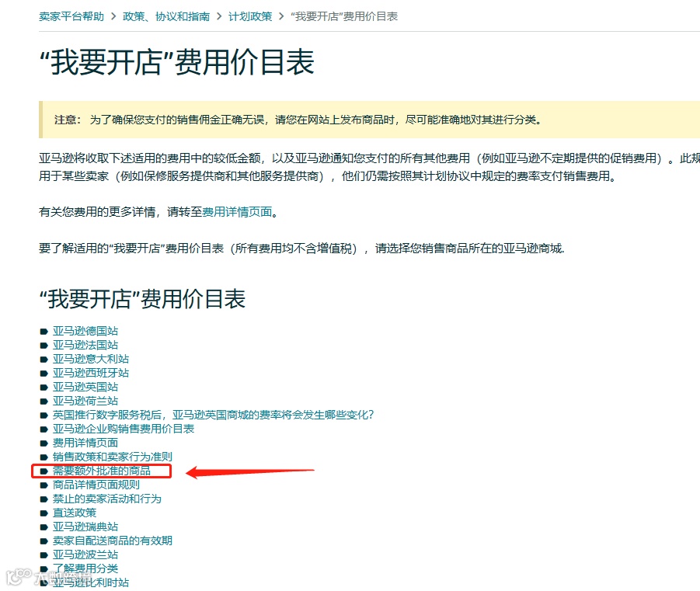The image size is (700, 591).
Task: Open 了解费用分类 link
Action: pos(85,568)
